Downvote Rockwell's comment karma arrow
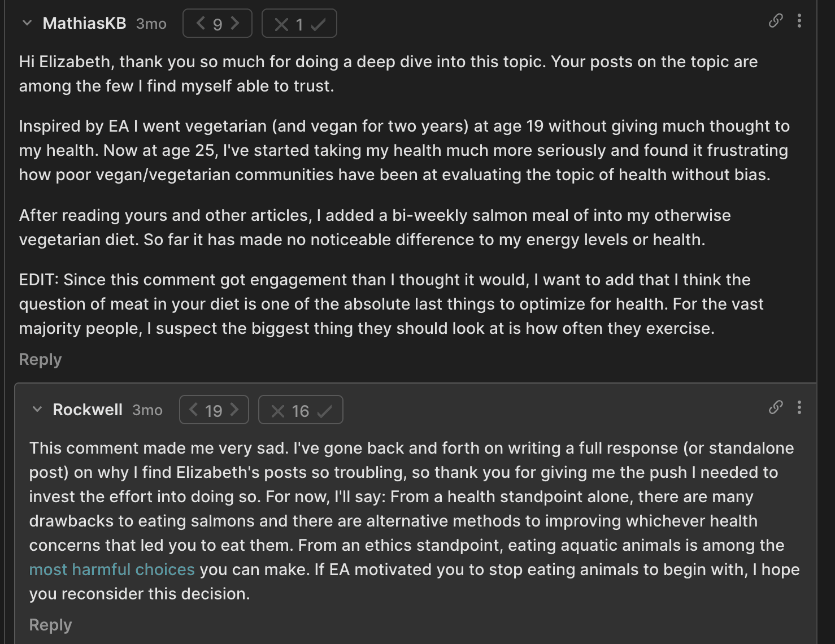The height and width of the screenshot is (644, 835). [x=193, y=410]
